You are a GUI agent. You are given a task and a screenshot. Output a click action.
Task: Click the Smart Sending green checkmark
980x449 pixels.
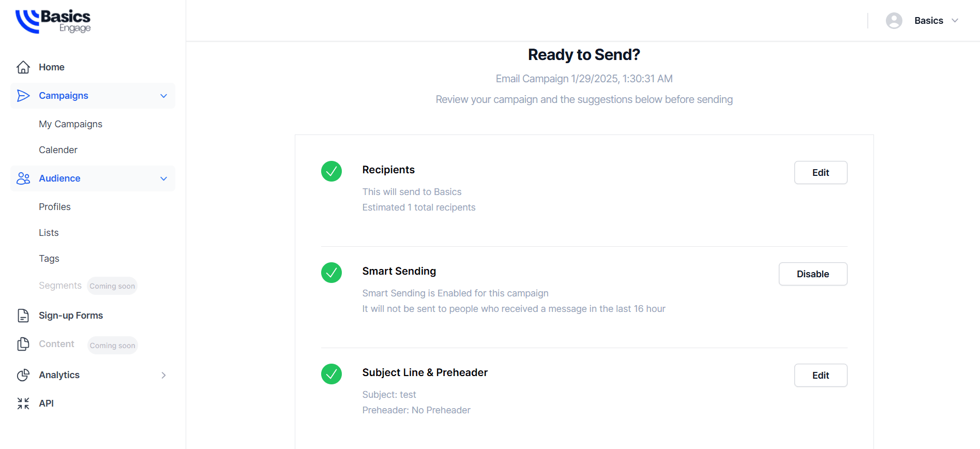(331, 273)
